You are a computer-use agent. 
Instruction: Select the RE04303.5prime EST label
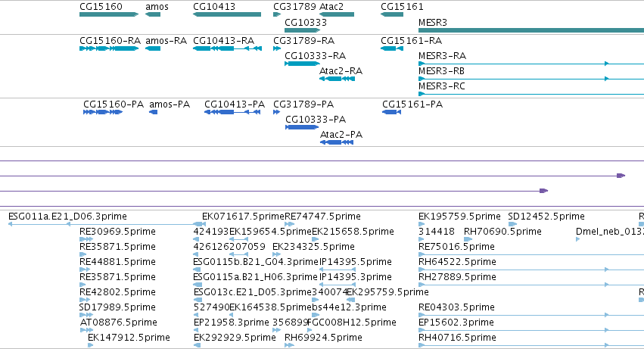coord(456,307)
